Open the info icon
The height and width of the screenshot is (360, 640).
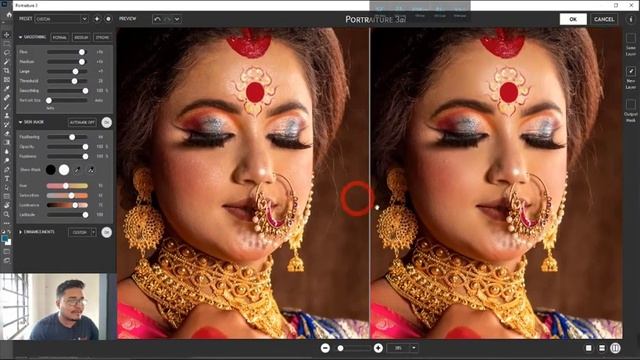631,19
